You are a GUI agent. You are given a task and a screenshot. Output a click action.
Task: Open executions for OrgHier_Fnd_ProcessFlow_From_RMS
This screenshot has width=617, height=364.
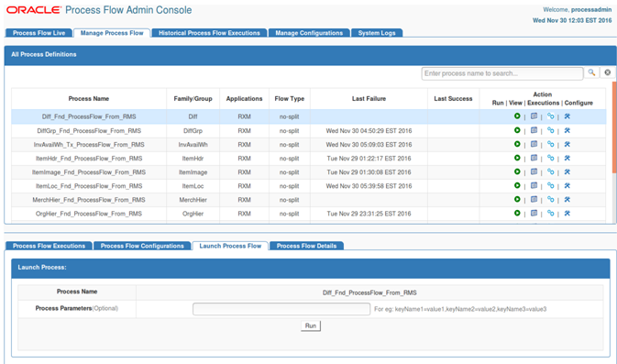550,213
